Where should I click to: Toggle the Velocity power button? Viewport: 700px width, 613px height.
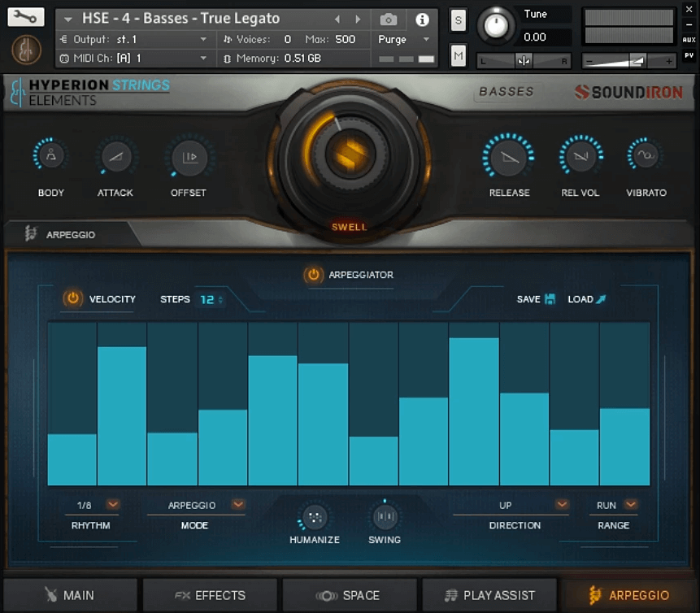point(73,299)
